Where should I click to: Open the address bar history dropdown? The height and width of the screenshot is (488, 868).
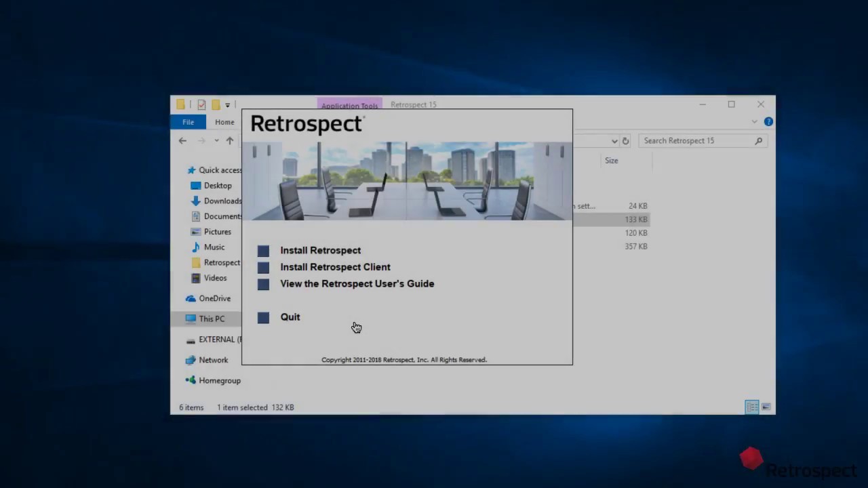(x=614, y=141)
